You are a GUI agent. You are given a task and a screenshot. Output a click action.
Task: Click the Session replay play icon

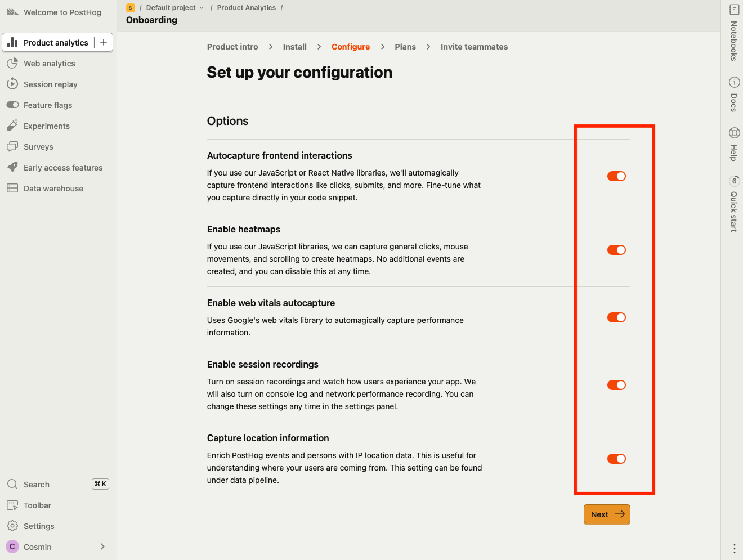click(x=12, y=84)
